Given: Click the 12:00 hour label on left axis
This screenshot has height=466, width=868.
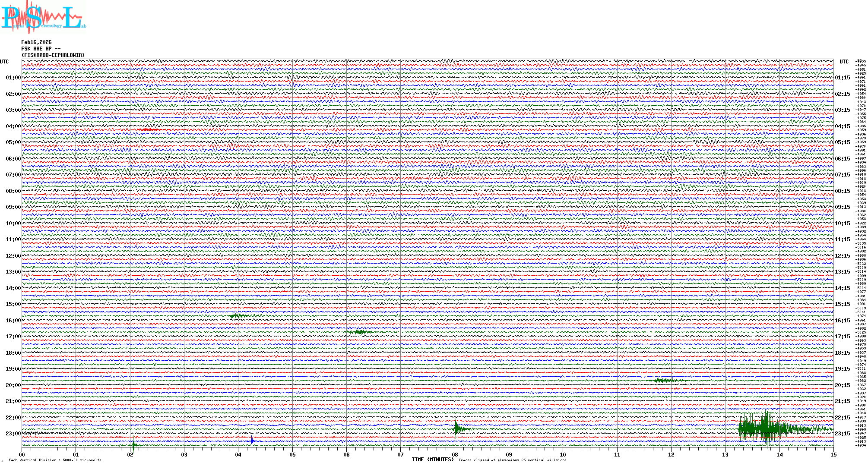Looking at the screenshot, I should click(x=13, y=256).
